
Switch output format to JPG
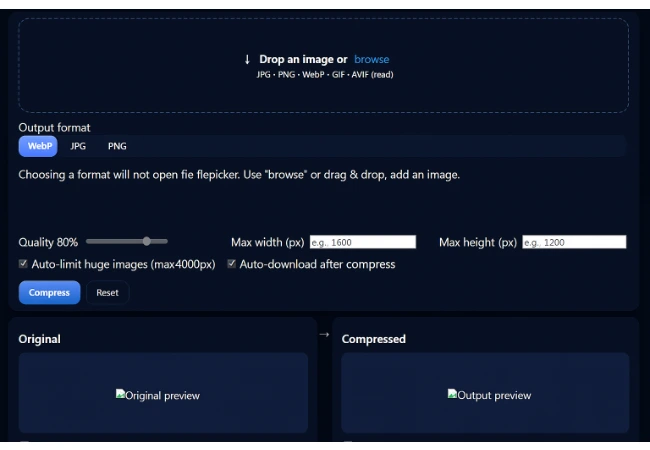coord(78,146)
